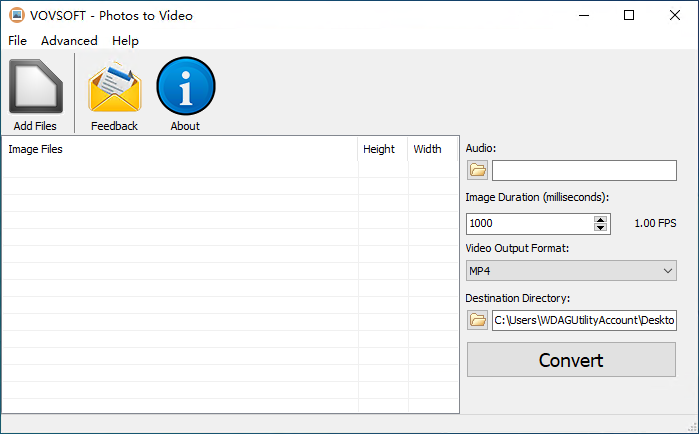699x434 pixels.
Task: Increase image duration with the up arrow
Action: coord(600,219)
